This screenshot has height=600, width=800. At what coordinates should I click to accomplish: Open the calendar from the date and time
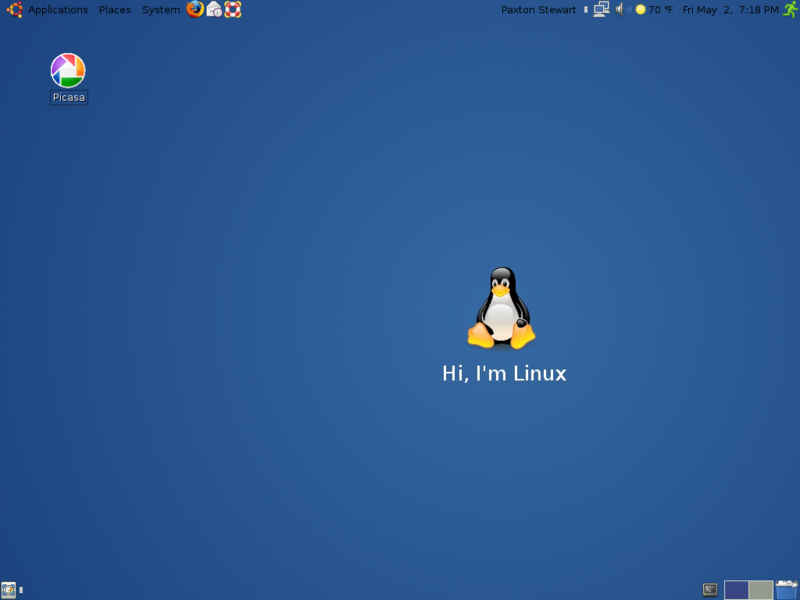tap(731, 10)
